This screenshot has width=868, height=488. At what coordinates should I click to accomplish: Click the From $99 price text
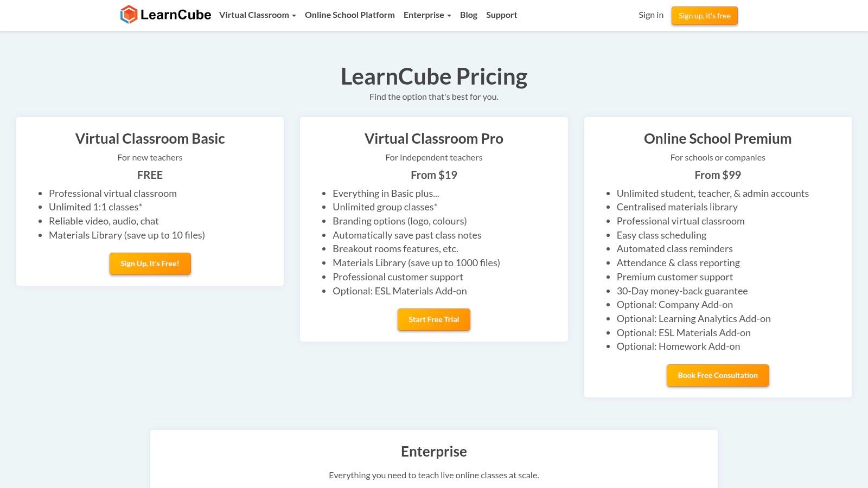point(717,175)
